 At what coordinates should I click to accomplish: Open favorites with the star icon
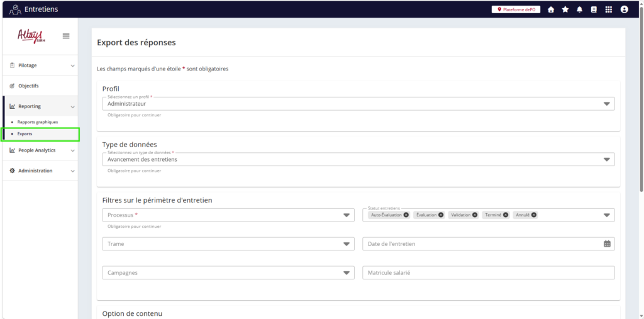(565, 9)
